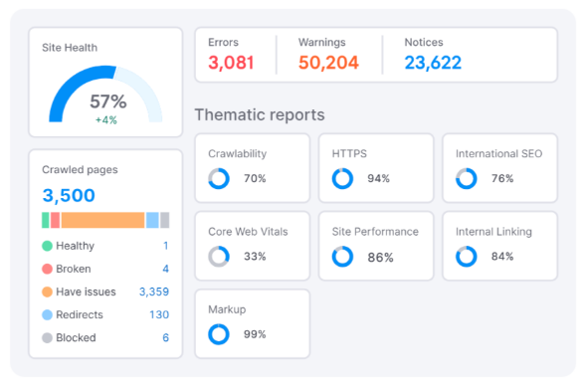This screenshot has width=588, height=389.
Task: Click the 86% Site Performance score
Action: coord(380,258)
